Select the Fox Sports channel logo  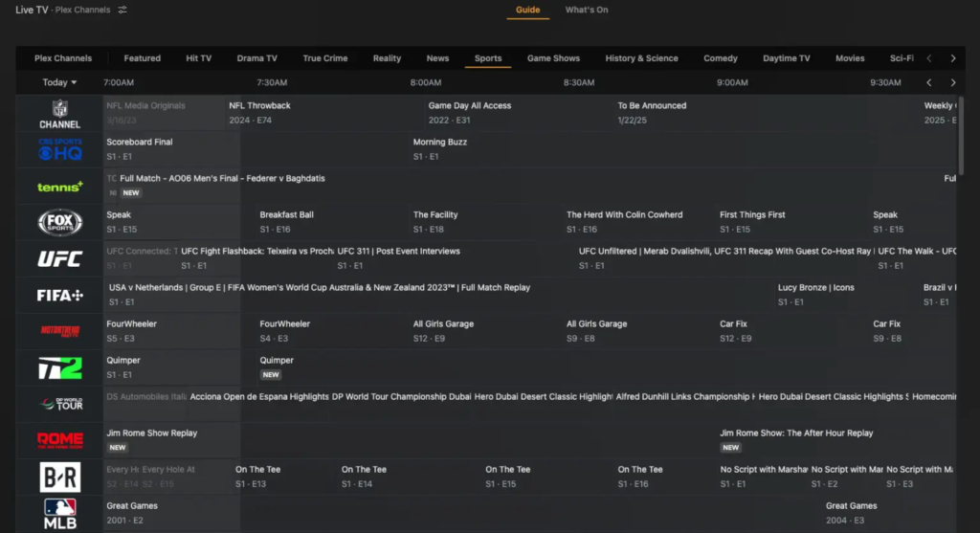60,222
